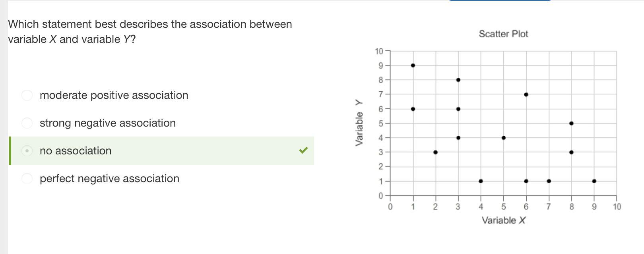Viewport: 644px width, 254px height.
Task: Click the 'perfect negative association' answer text
Action: pyautogui.click(x=109, y=179)
